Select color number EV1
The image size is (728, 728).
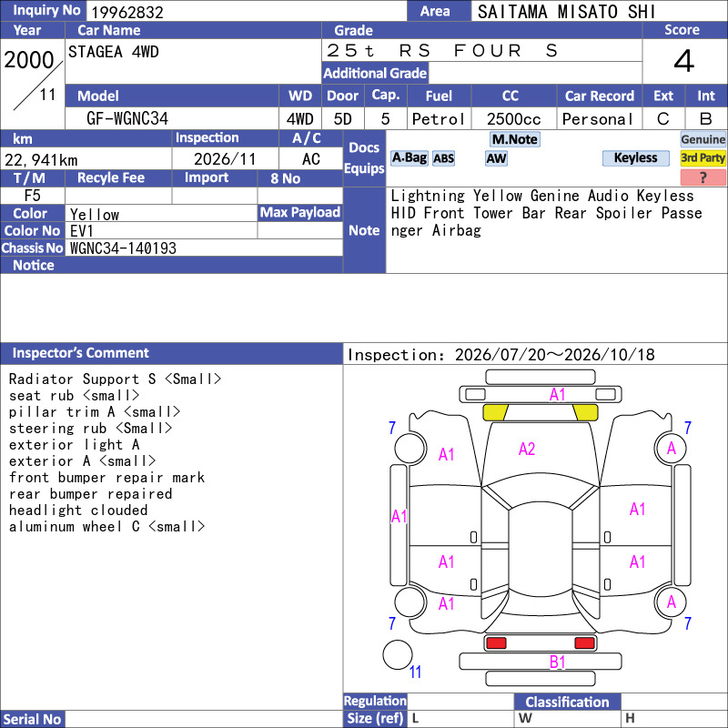82,231
